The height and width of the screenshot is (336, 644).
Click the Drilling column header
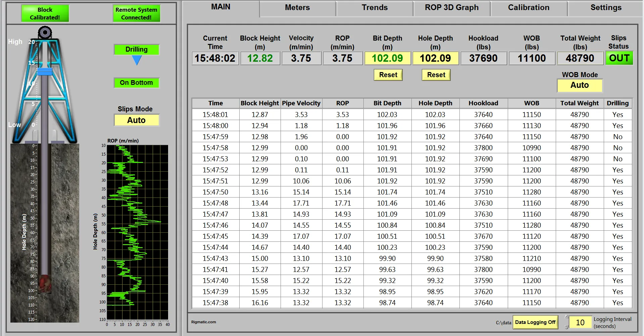tap(617, 103)
